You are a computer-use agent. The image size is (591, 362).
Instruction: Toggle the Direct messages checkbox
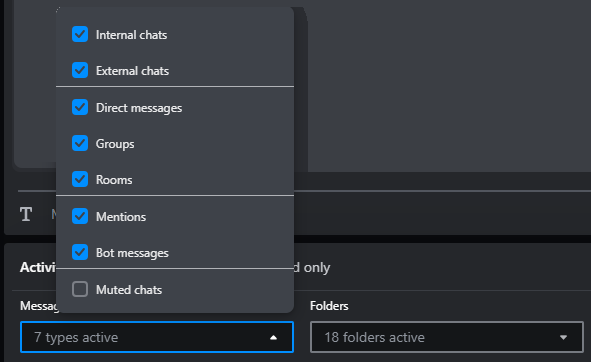pyautogui.click(x=80, y=107)
